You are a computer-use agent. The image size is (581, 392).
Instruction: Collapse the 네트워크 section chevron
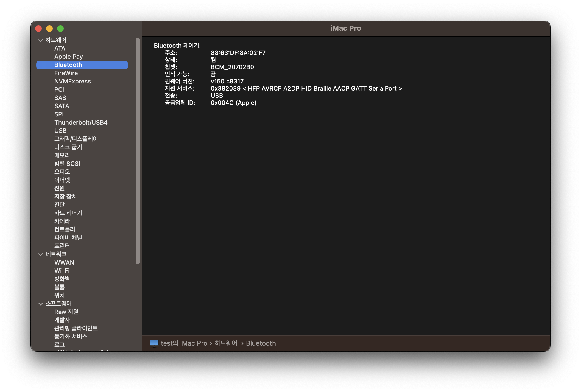pyautogui.click(x=41, y=254)
